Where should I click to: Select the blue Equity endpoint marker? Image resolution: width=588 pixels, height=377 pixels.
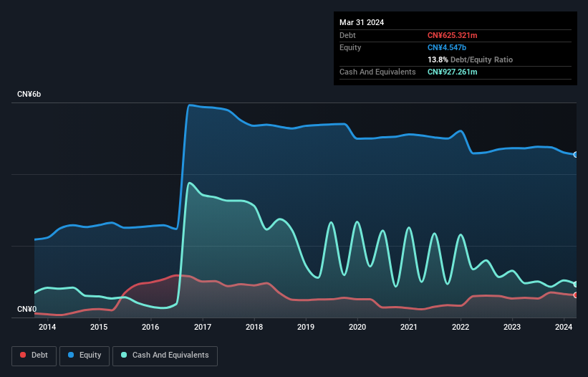(576, 155)
